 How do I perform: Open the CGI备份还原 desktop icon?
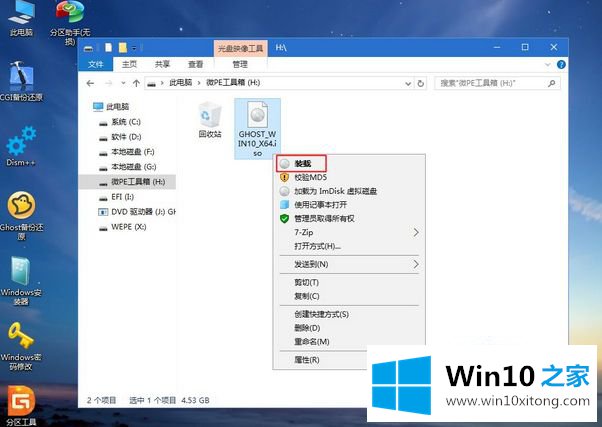(x=21, y=81)
